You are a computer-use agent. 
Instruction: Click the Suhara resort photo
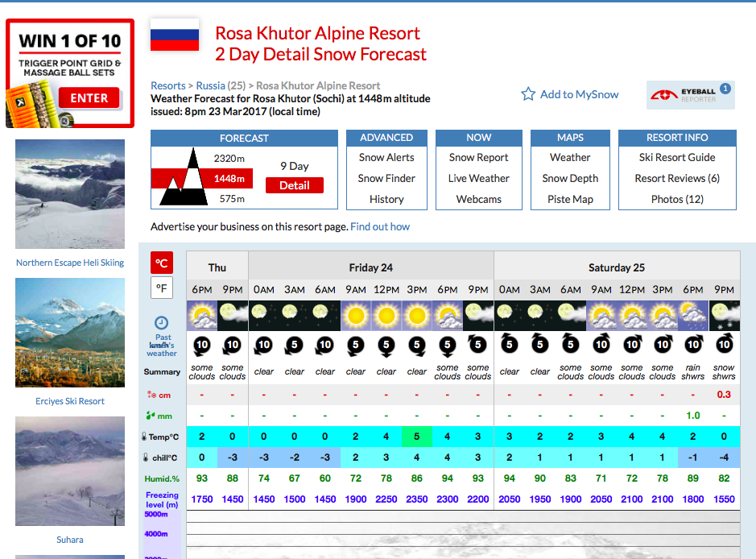pos(70,471)
